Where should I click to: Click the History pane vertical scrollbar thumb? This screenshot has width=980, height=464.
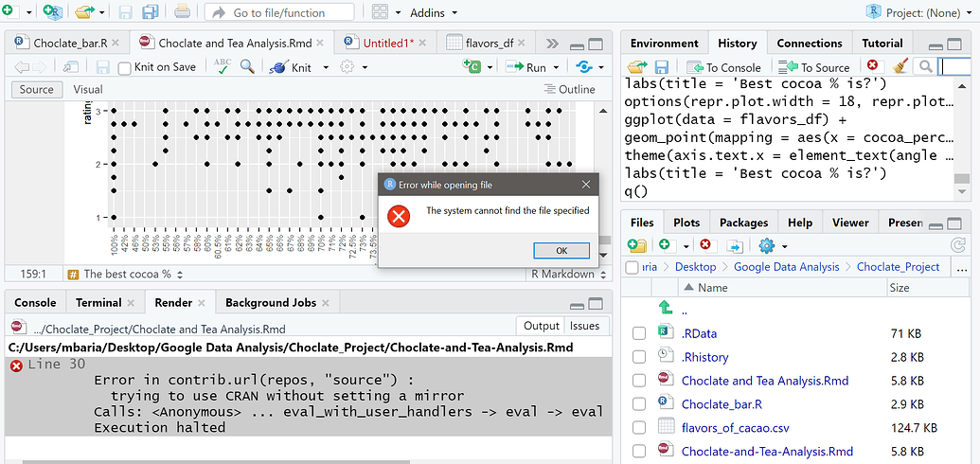(x=961, y=180)
